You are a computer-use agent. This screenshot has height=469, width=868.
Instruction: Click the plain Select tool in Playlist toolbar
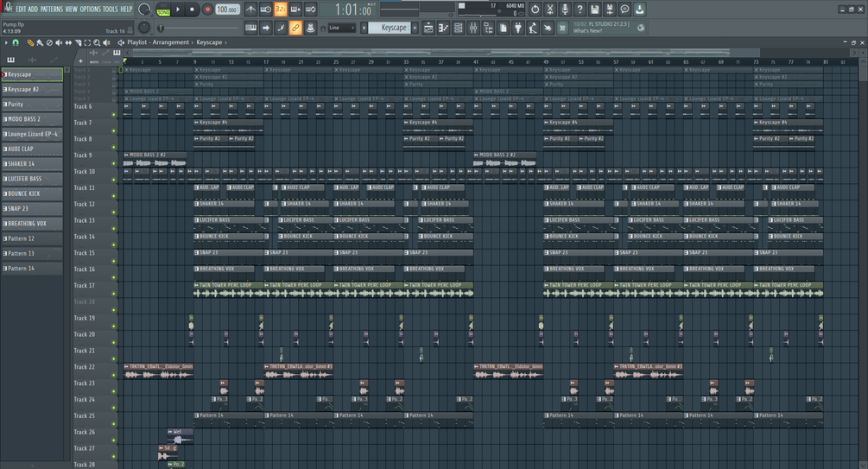pyautogui.click(x=87, y=42)
